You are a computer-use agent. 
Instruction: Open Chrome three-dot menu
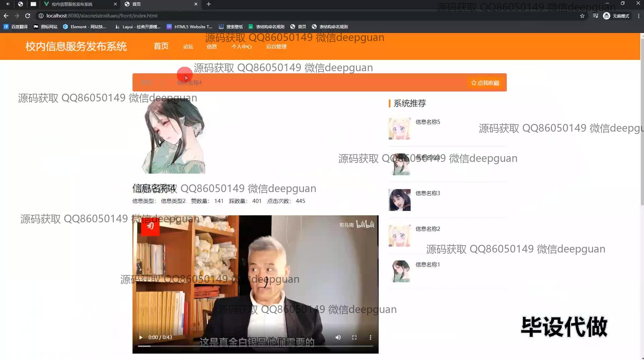pyautogui.click(x=639, y=16)
